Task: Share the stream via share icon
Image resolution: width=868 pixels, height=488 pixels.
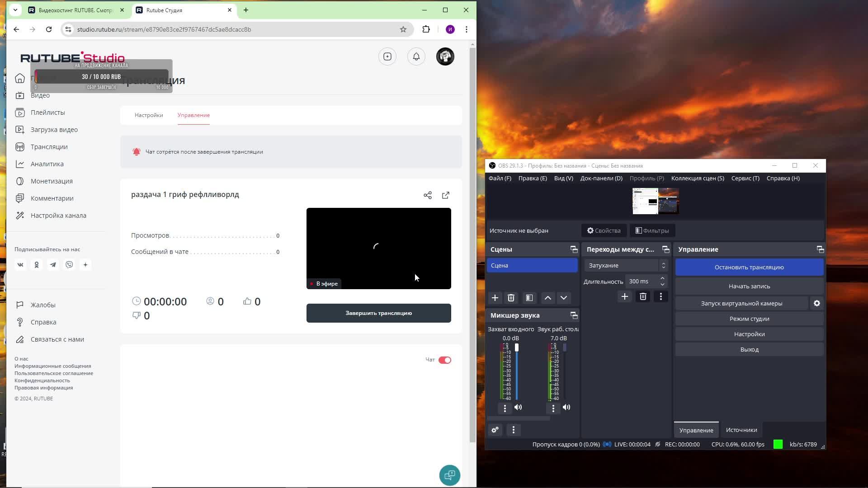Action: [x=428, y=195]
